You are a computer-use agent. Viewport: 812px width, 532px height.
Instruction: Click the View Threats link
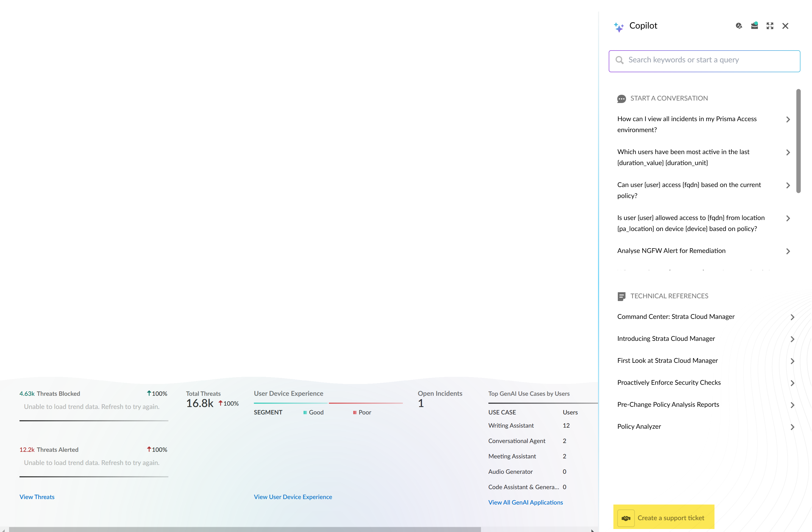[x=37, y=497]
